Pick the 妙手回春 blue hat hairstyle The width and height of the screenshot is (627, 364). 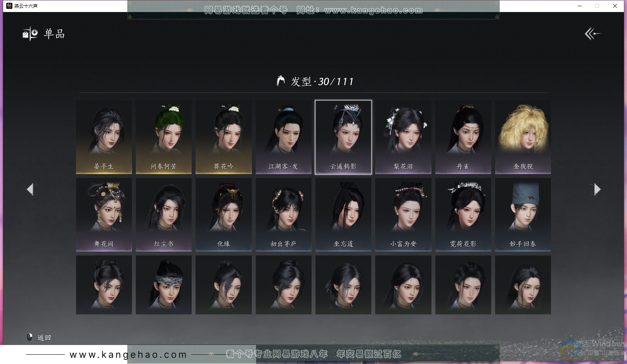click(523, 215)
